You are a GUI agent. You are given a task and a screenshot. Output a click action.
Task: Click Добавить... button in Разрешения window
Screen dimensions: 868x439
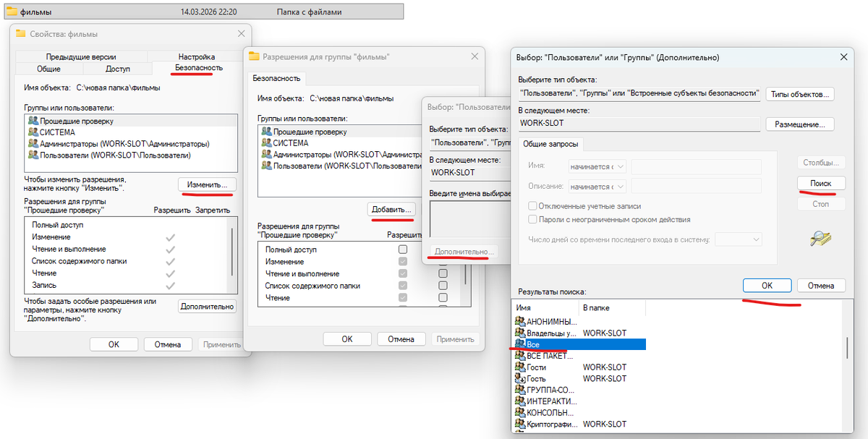pos(391,209)
